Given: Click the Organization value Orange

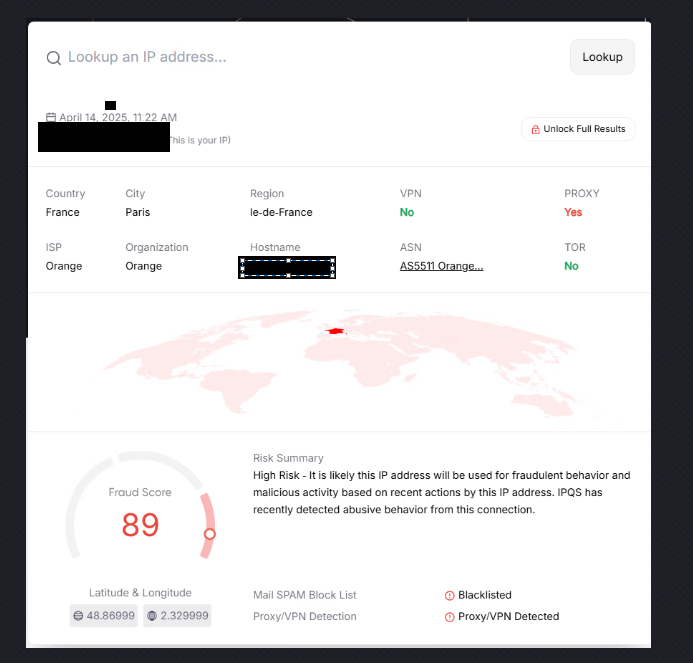Looking at the screenshot, I should [144, 266].
